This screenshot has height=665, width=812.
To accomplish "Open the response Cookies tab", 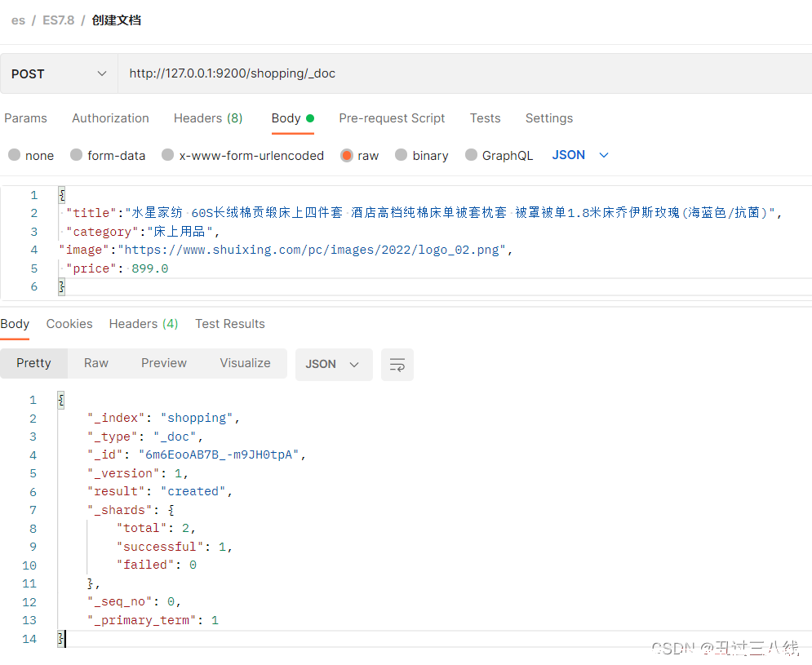I will point(69,324).
